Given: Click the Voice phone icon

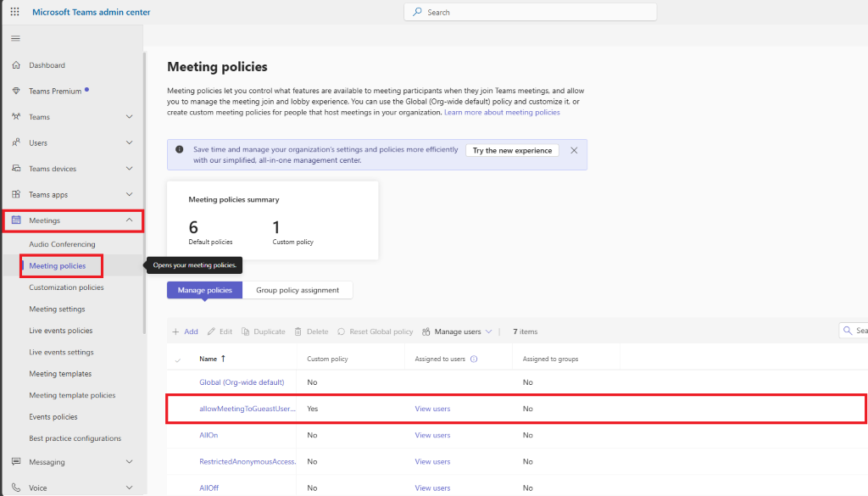Looking at the screenshot, I should click(16, 488).
